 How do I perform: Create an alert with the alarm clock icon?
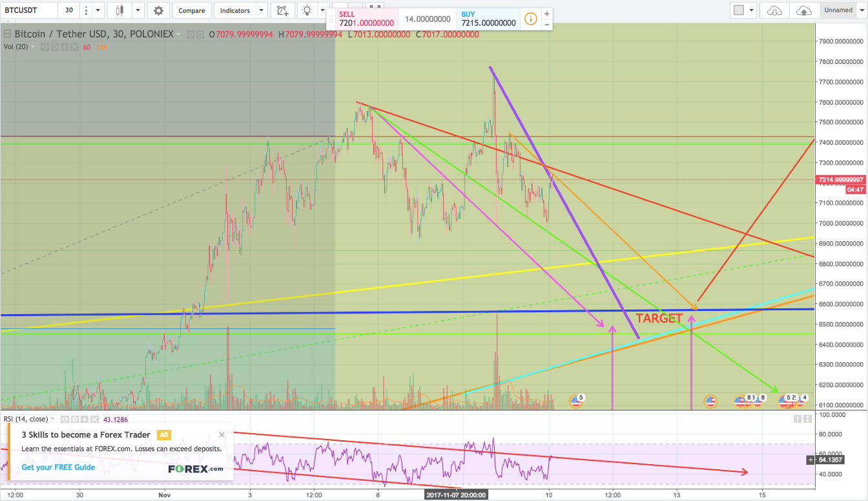[282, 10]
